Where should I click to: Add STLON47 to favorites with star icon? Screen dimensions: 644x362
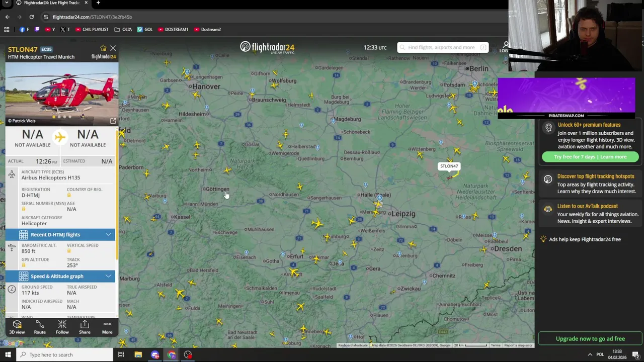pos(103,48)
